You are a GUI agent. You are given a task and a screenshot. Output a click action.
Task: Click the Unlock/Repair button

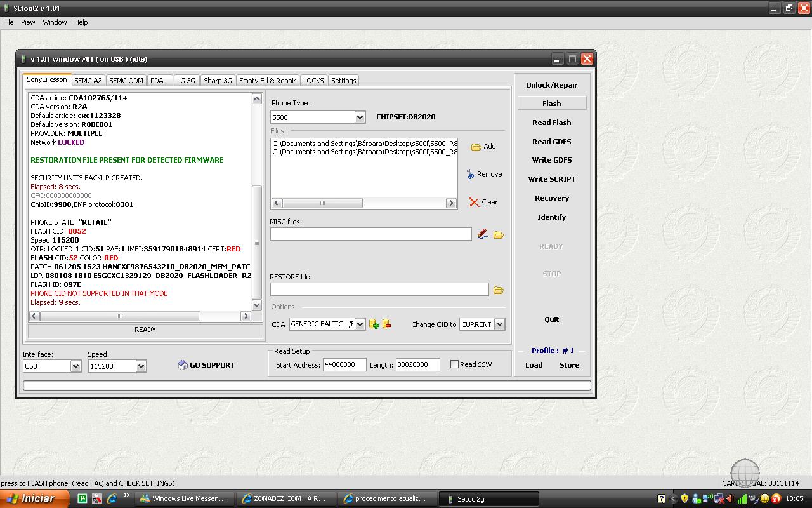551,85
